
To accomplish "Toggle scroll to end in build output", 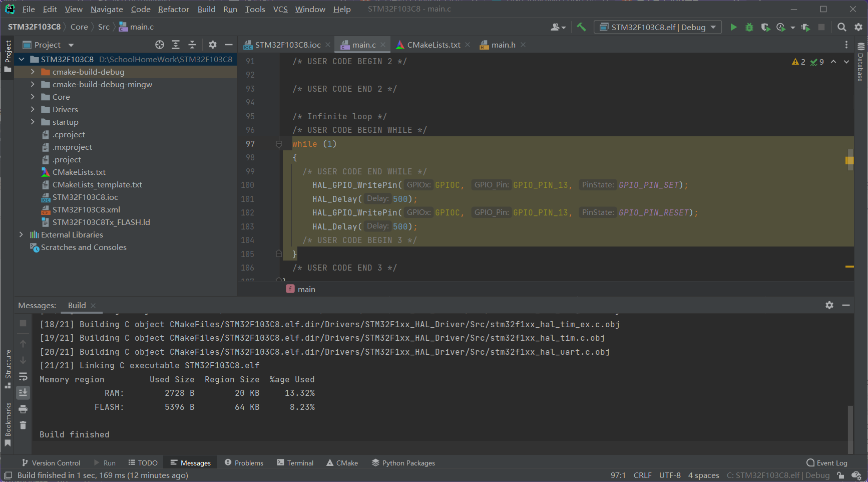I will click(x=23, y=392).
